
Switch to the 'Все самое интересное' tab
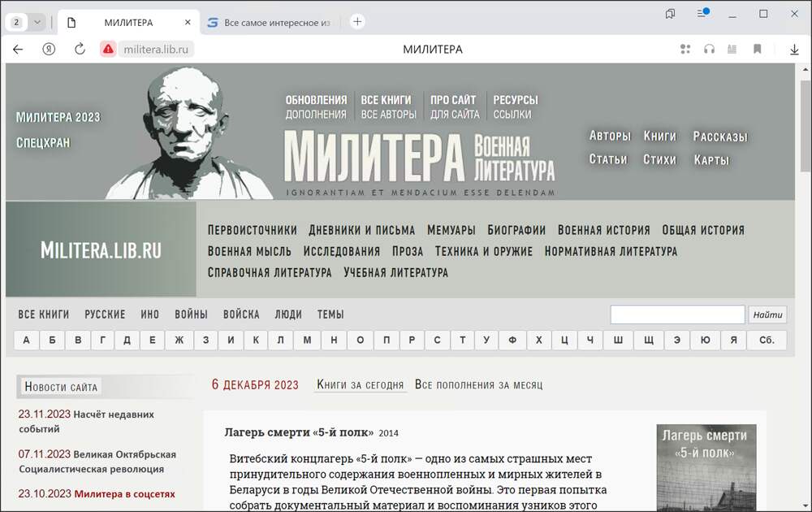[268, 23]
